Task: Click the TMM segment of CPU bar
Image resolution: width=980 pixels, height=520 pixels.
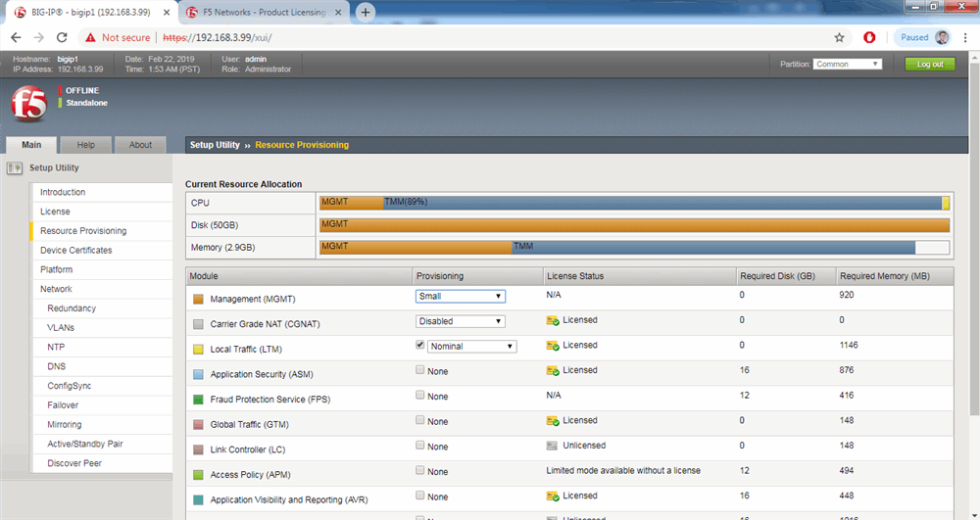Action: coord(662,203)
